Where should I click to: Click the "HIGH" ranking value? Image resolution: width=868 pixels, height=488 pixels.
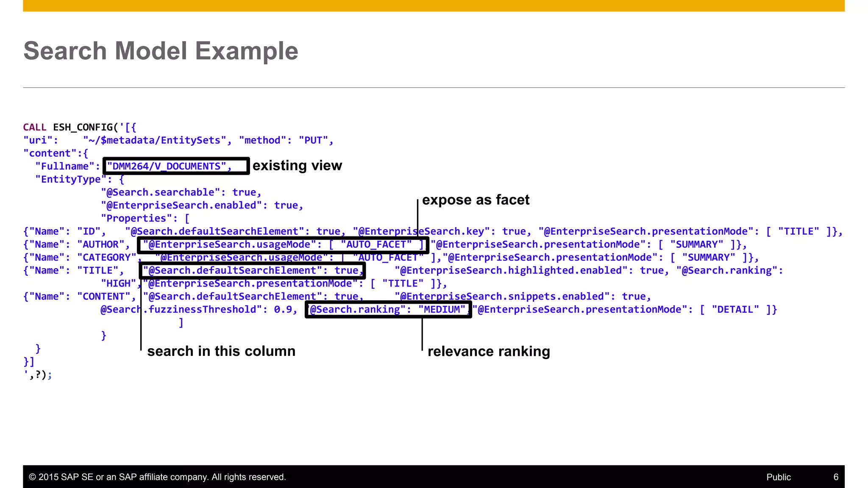118,283
